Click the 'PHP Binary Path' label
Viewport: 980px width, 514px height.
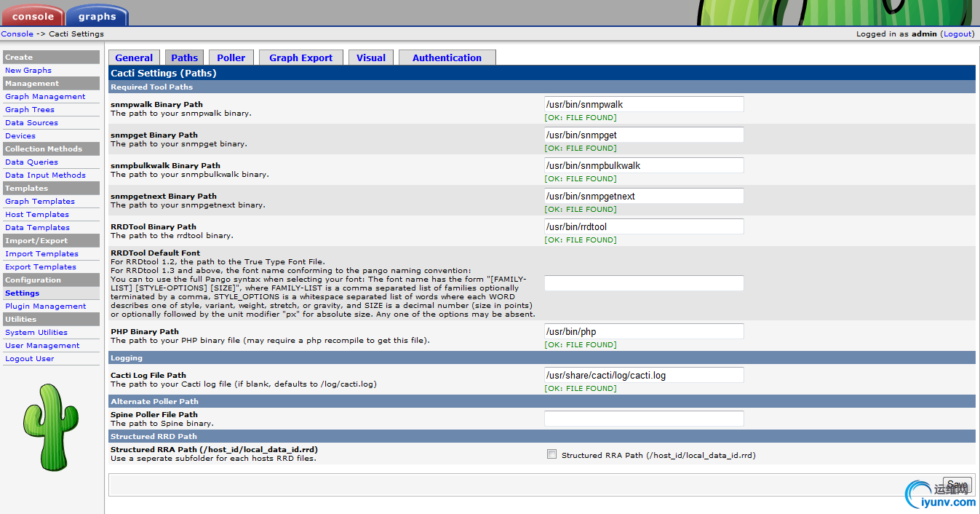pyautogui.click(x=146, y=331)
